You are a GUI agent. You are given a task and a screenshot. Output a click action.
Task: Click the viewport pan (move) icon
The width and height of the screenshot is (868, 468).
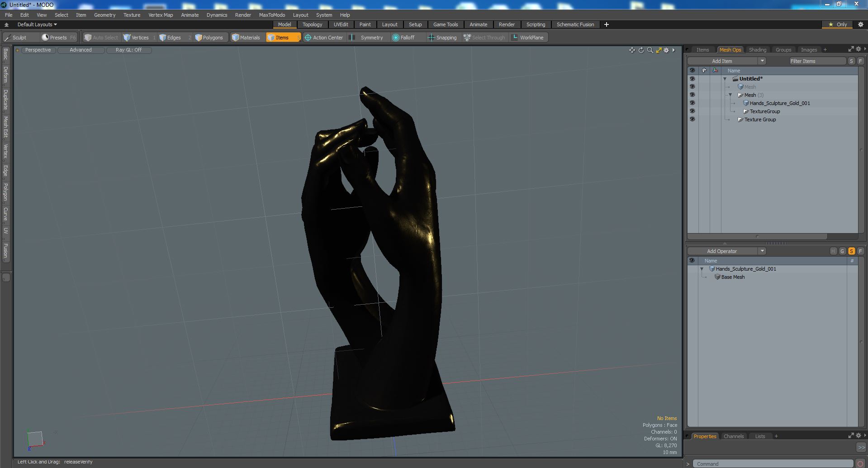pos(632,50)
